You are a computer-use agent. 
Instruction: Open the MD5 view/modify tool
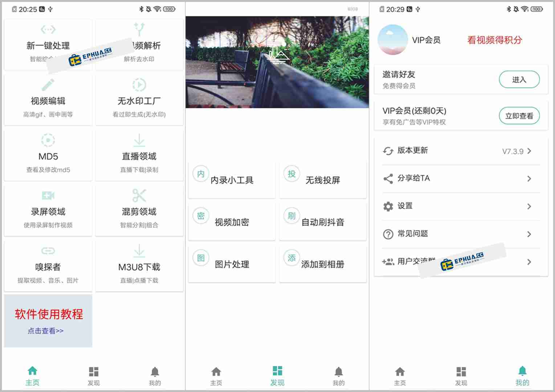[x=48, y=155]
